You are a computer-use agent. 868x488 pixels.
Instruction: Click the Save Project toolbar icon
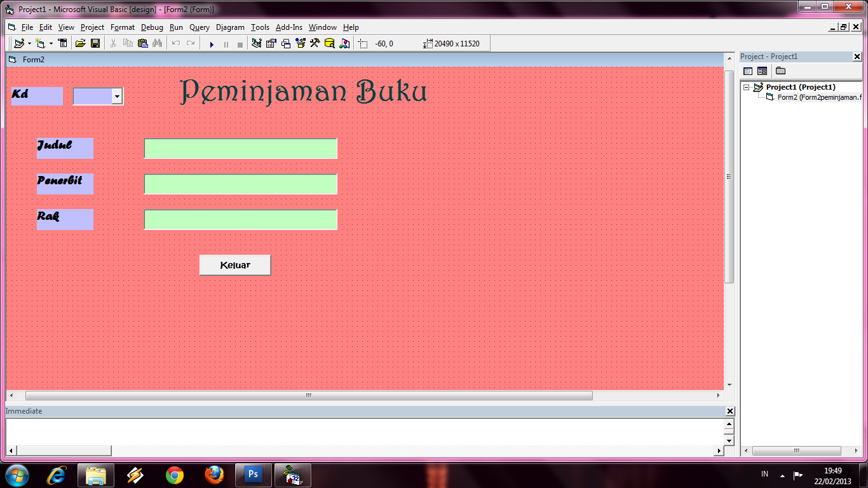(x=95, y=43)
